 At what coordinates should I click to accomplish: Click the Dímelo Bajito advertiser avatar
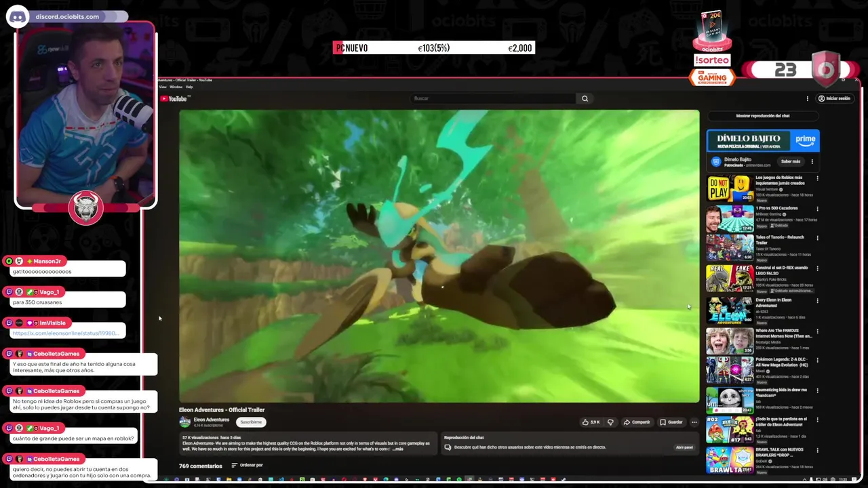tap(715, 161)
